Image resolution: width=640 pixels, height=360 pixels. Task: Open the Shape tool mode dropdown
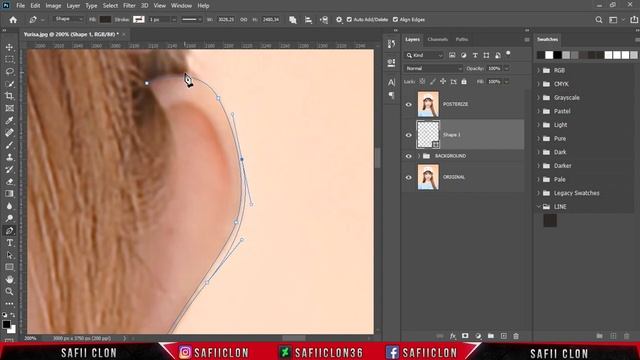click(69, 19)
